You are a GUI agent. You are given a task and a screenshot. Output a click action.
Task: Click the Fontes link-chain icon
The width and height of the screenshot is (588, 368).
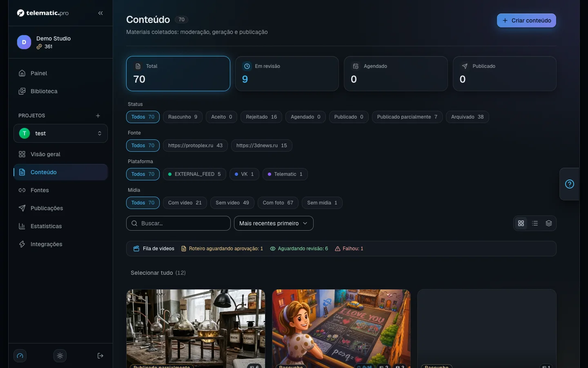coord(22,190)
